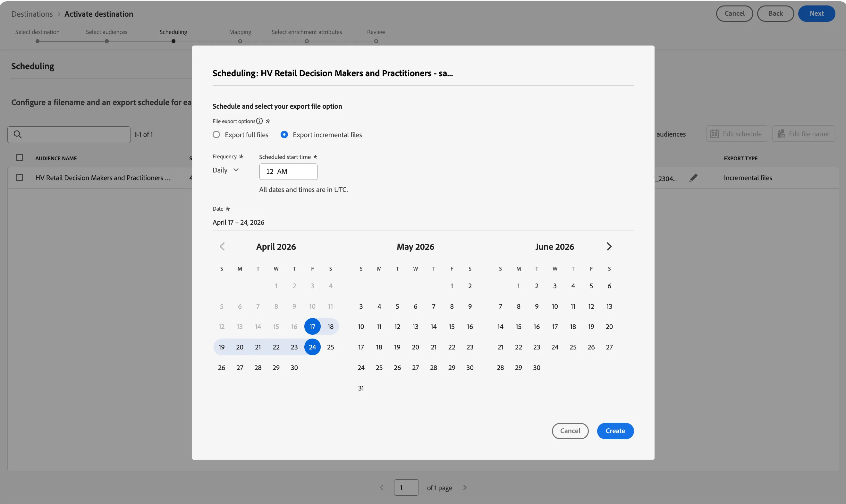The height and width of the screenshot is (504, 846).
Task: Click the audience search field
Action: point(69,134)
